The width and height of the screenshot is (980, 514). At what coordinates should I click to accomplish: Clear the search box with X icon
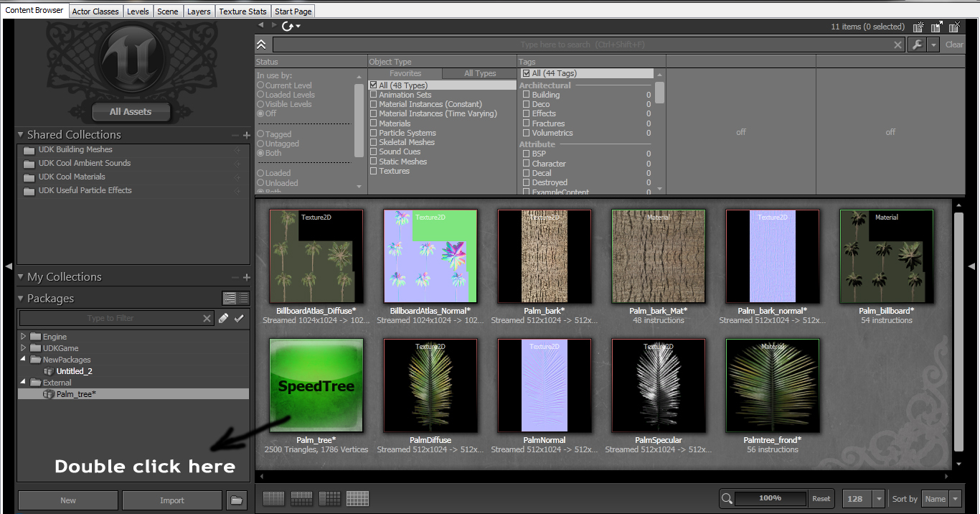[897, 45]
